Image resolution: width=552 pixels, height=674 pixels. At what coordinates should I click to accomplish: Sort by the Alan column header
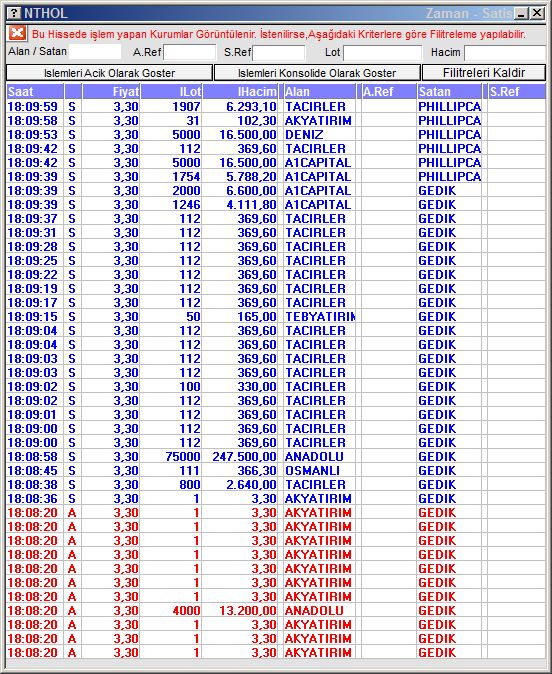point(319,92)
